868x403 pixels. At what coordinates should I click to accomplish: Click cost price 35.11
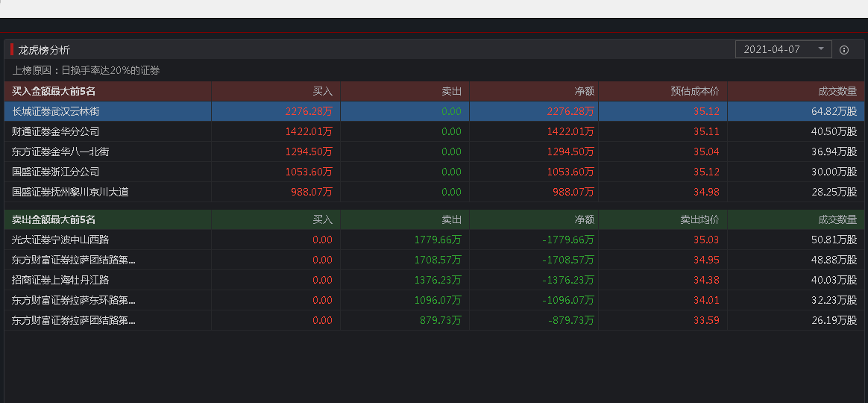tap(706, 131)
